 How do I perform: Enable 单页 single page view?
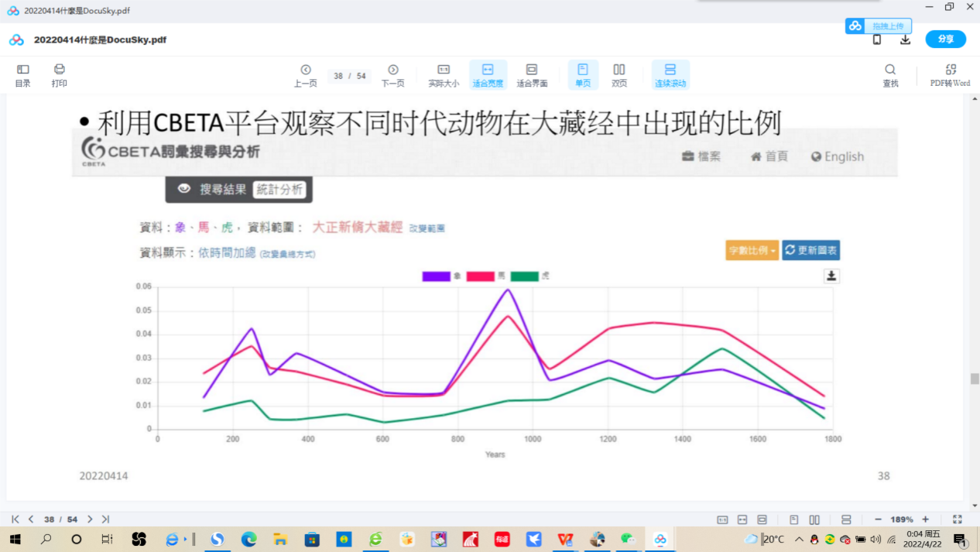583,75
